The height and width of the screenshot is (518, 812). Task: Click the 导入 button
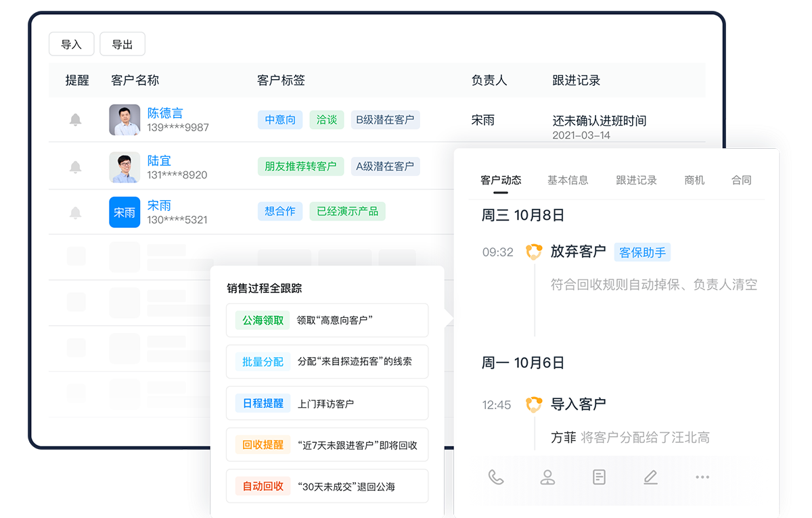tap(71, 45)
